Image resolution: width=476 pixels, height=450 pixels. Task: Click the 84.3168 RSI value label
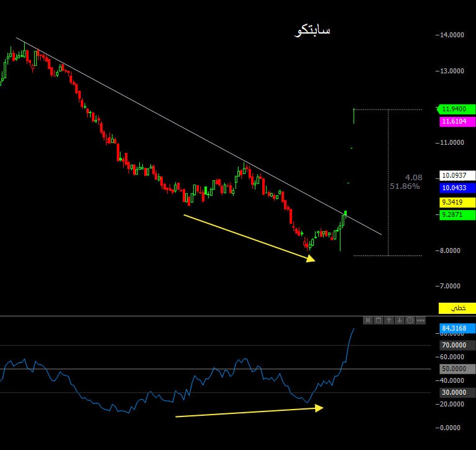point(457,328)
